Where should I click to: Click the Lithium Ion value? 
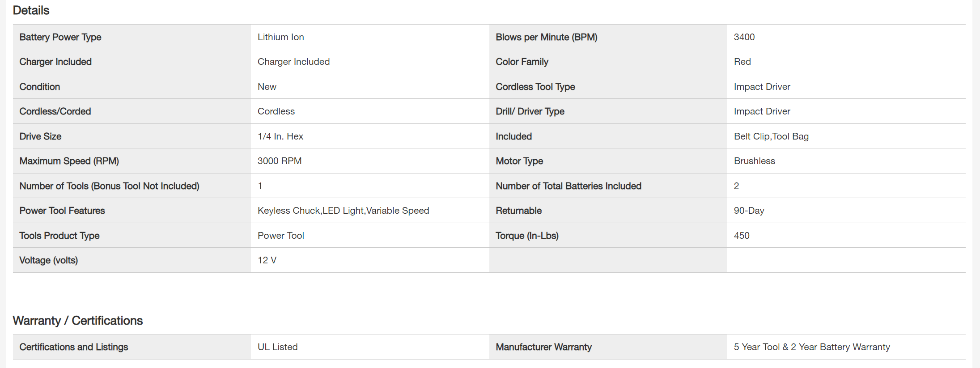pos(280,37)
